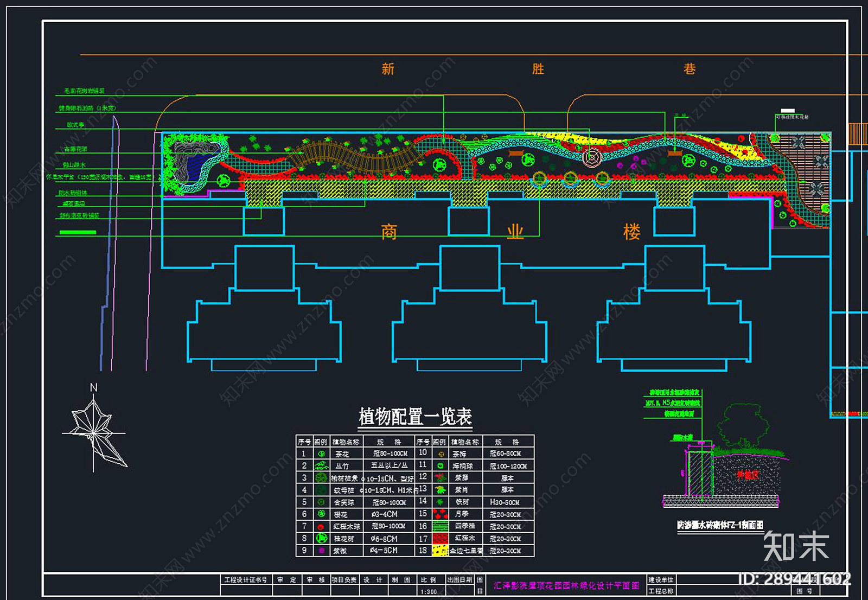Click the circular pavilion symbol on the path

[x=592, y=157]
